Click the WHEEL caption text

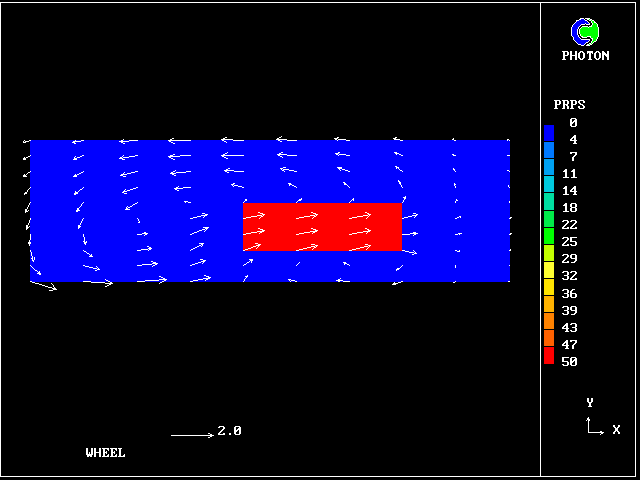(x=105, y=453)
